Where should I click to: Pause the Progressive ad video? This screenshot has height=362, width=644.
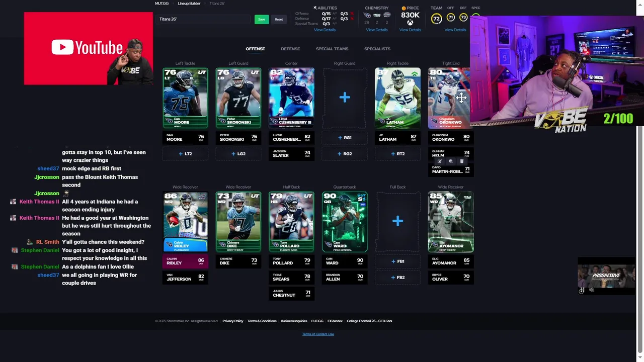582,291
